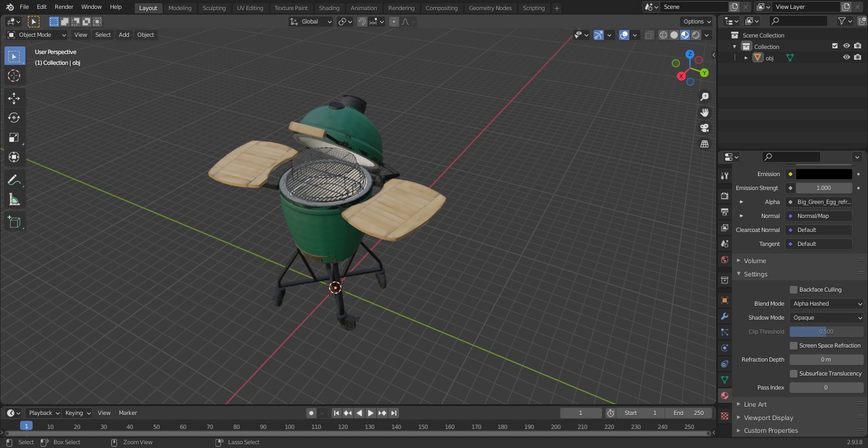868x448 pixels.
Task: Select the Add Cube tool
Action: (14, 222)
